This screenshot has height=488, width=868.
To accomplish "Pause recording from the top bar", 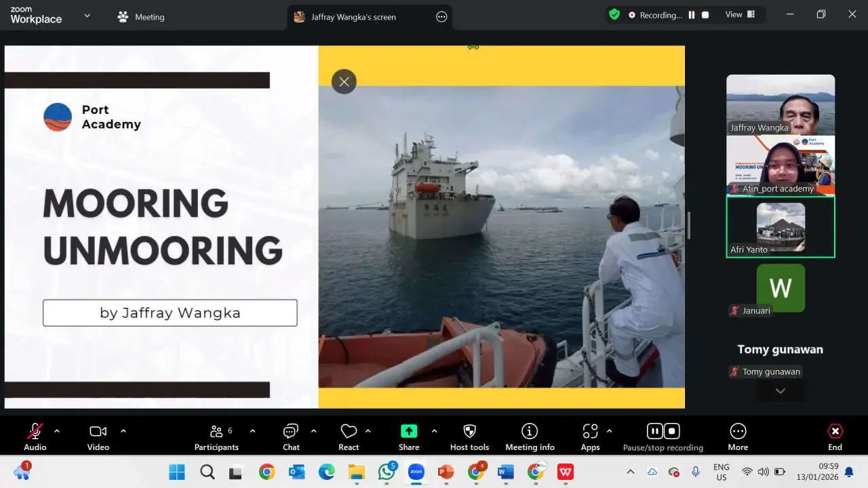I will click(692, 15).
